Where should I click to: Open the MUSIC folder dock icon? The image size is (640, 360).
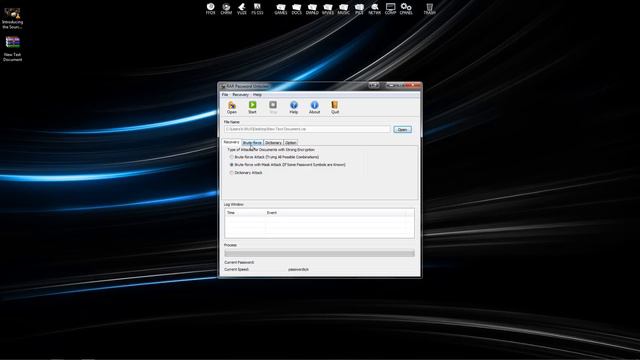(344, 9)
